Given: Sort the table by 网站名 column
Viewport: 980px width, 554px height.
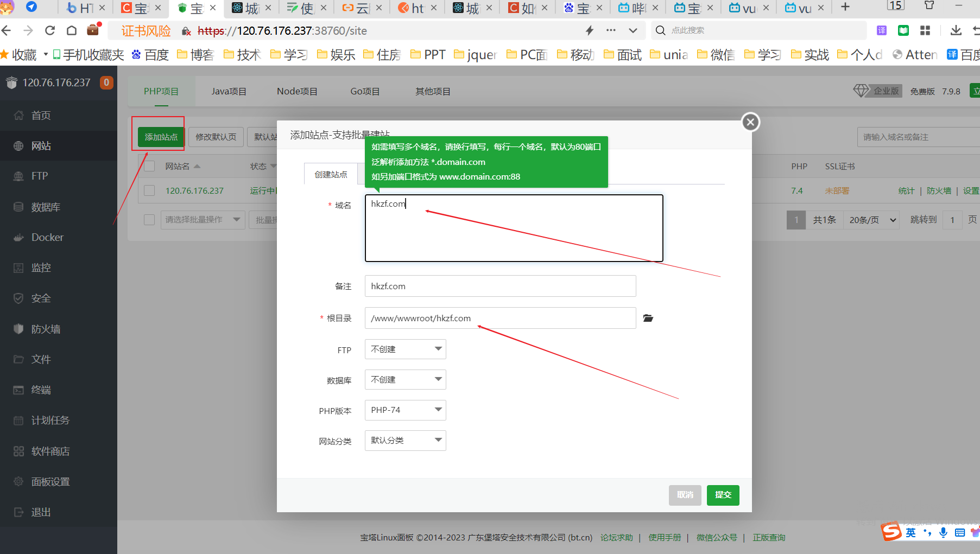Looking at the screenshot, I should click(183, 166).
